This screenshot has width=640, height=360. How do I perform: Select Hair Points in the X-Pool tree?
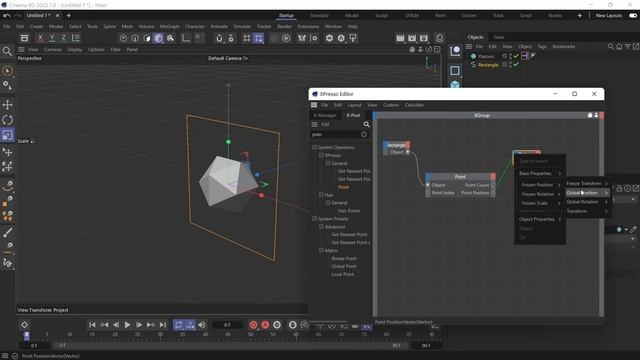point(349,211)
